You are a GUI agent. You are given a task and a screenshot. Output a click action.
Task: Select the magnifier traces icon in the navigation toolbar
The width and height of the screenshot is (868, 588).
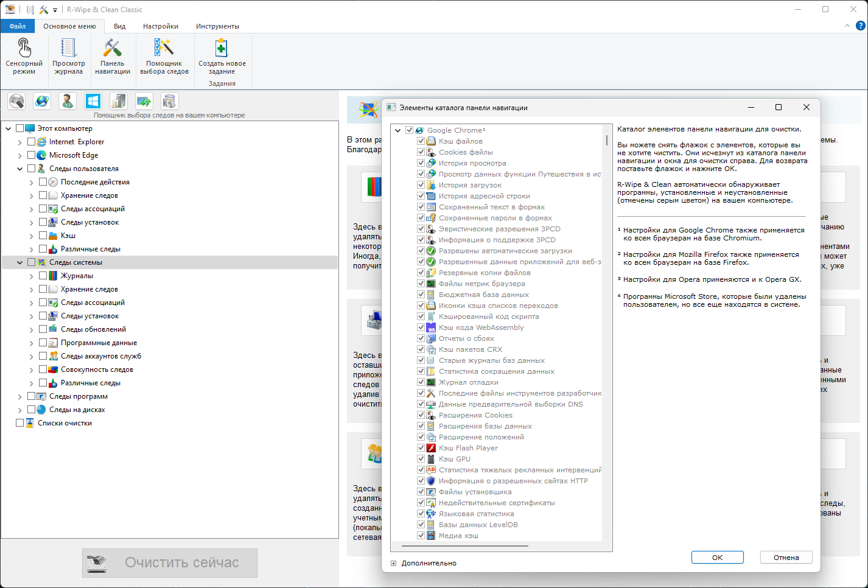pos(16,101)
